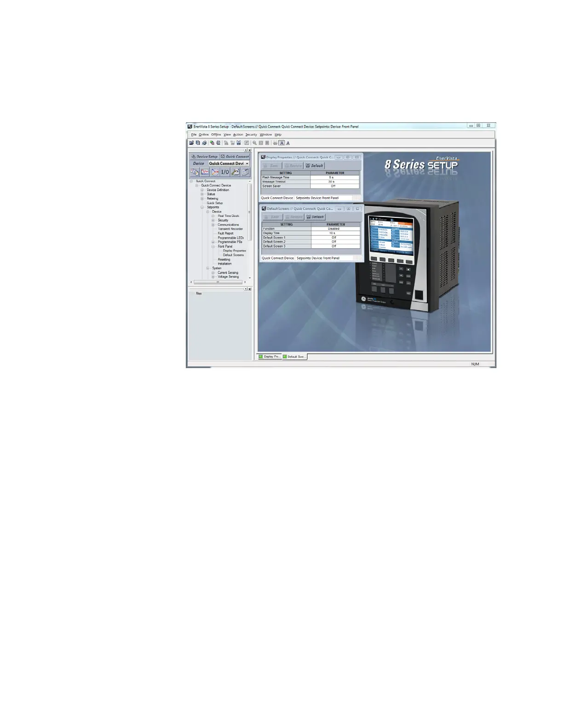Expand the Voltage Sensing tree node
563x728 pixels.
[213, 277]
